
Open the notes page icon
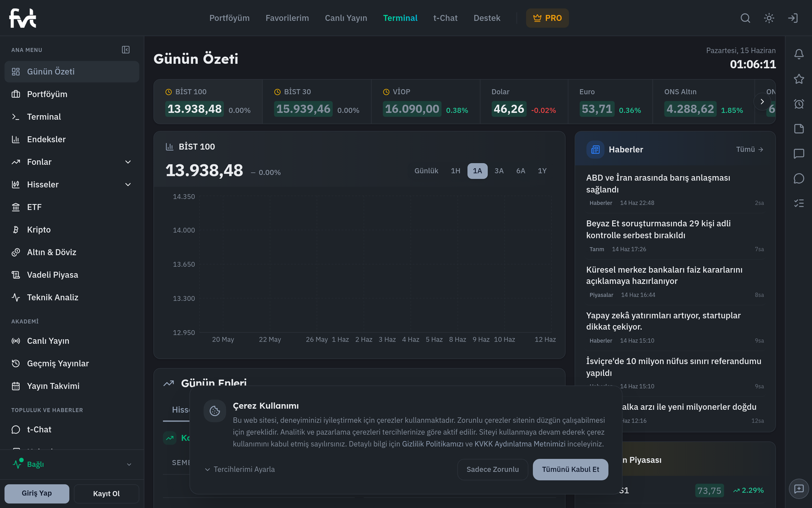pos(798,129)
